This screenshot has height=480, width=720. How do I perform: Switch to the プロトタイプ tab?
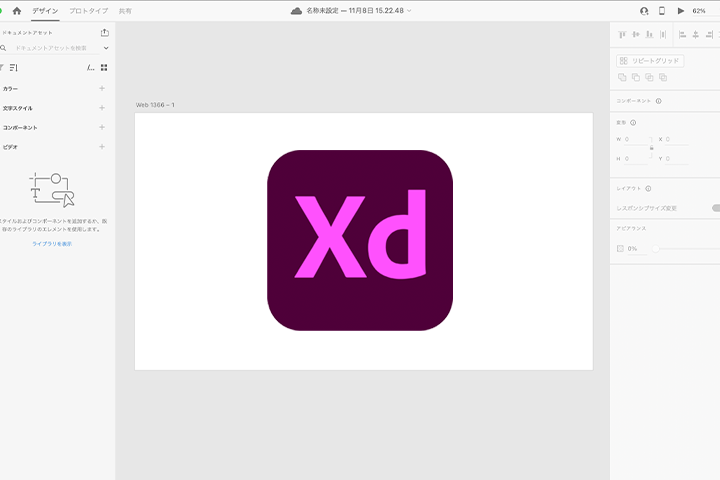88,11
